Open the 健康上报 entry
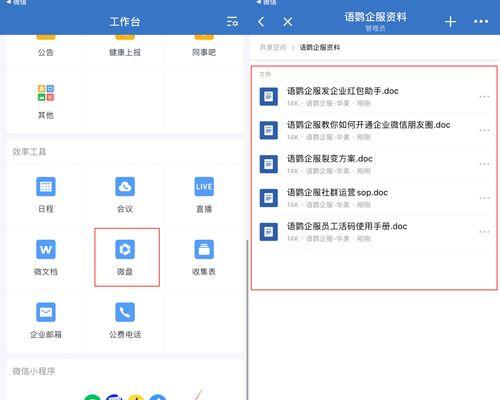The width and height of the screenshot is (500, 400). pyautogui.click(x=125, y=52)
